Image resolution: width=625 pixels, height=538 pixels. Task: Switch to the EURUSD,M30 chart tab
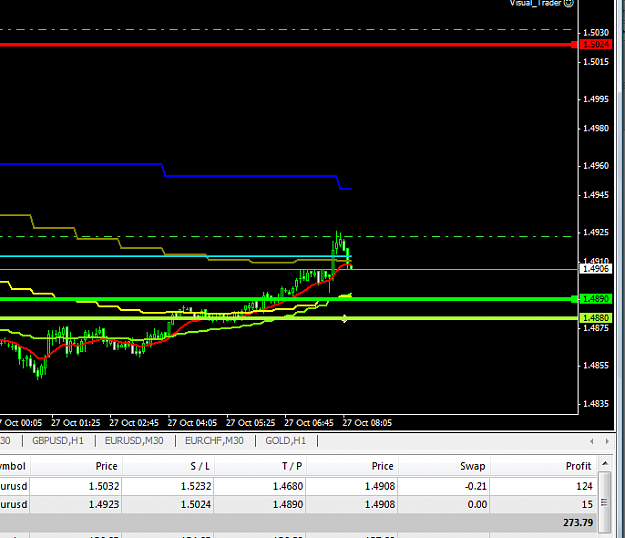(134, 441)
